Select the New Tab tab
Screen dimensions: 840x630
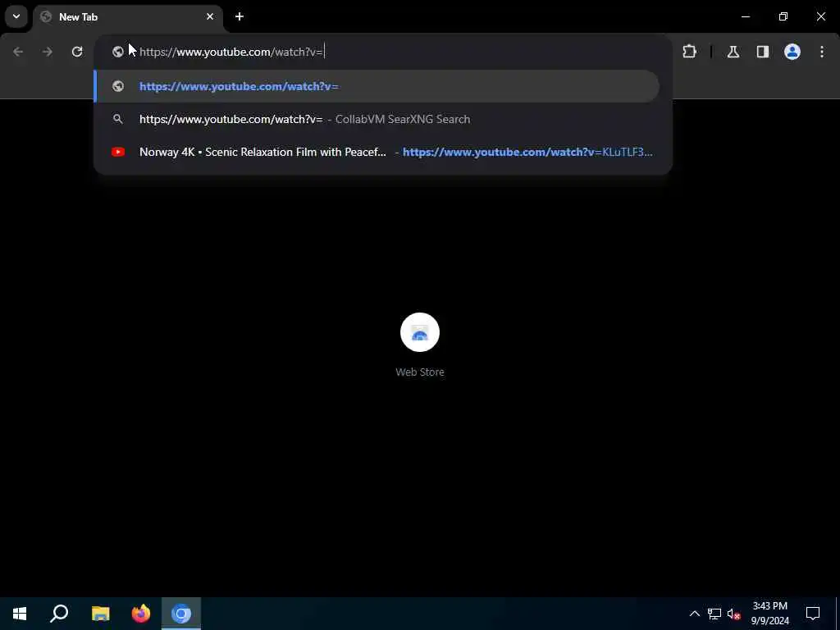coord(127,17)
